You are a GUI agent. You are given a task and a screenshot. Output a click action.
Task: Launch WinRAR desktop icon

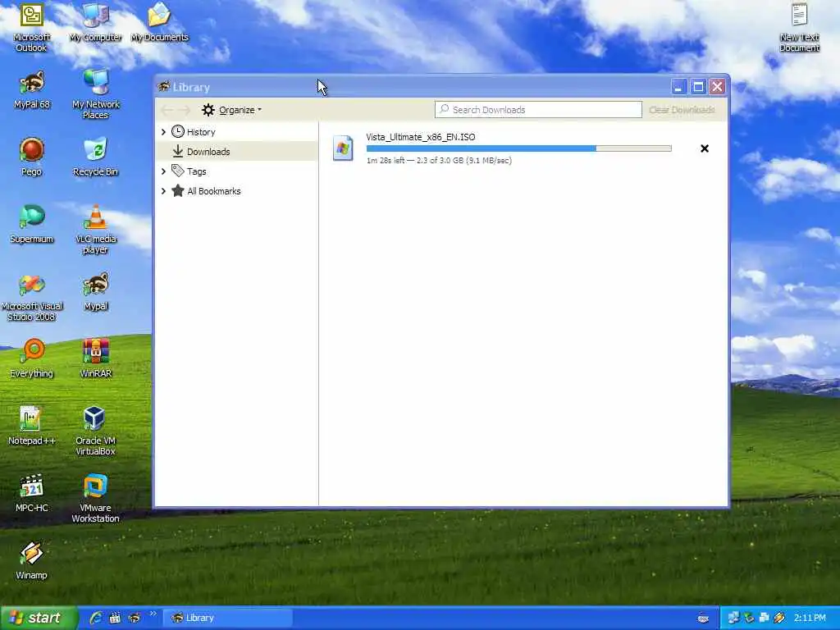[x=95, y=359]
